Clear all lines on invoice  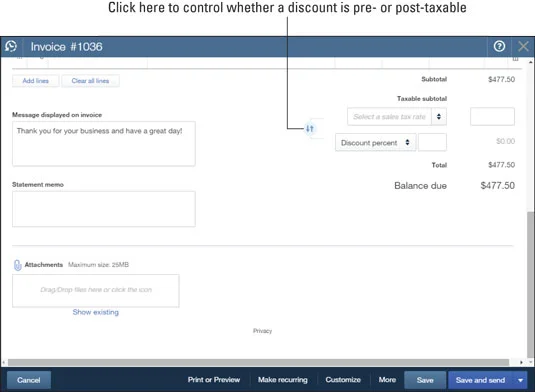pos(90,81)
